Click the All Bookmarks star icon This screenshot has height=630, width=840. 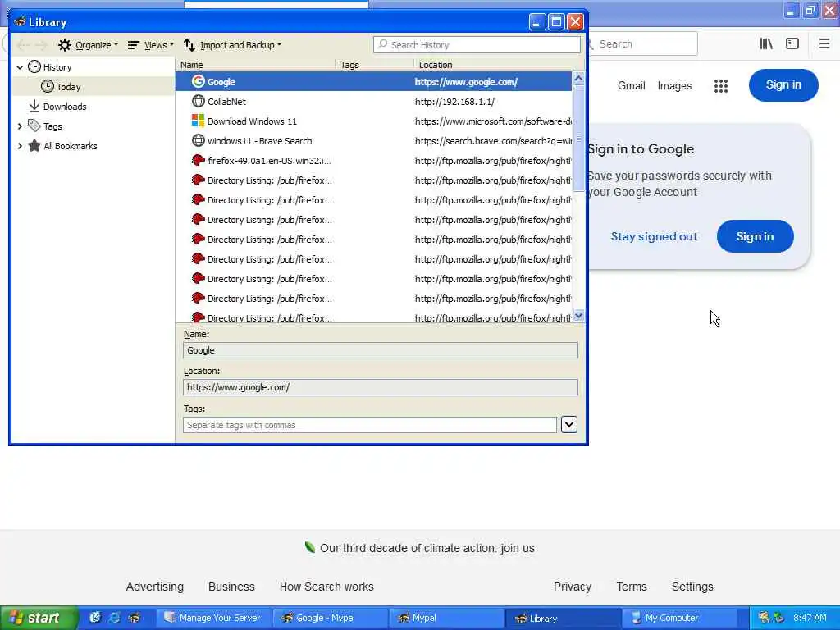click(x=34, y=146)
